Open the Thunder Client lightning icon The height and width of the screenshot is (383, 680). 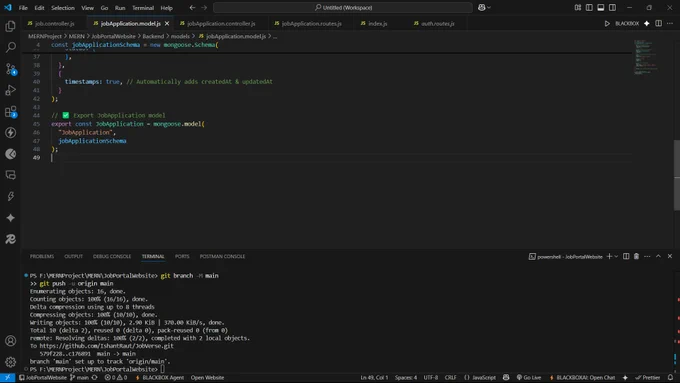10,132
